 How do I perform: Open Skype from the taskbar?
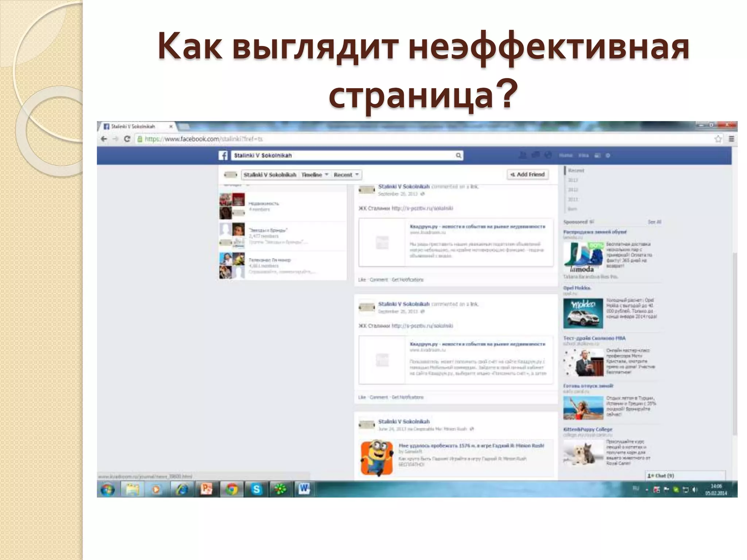pos(256,490)
